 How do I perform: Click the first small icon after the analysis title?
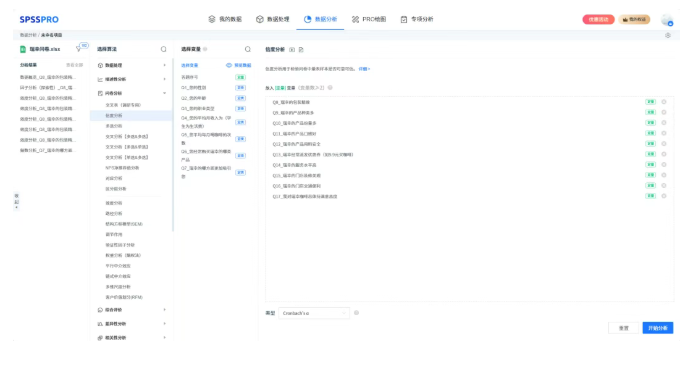[x=292, y=50]
